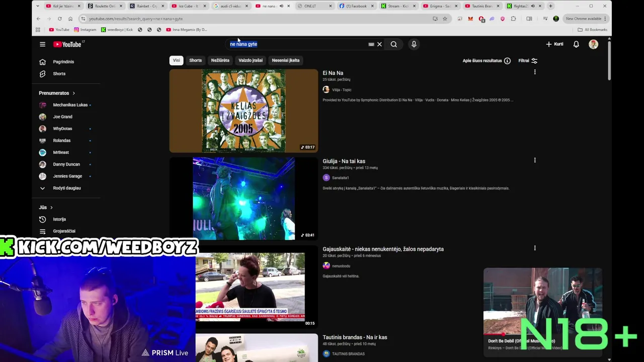Switch to the Roulette browser tab
Viewport: 644px width, 362px height.
pyautogui.click(x=105, y=6)
